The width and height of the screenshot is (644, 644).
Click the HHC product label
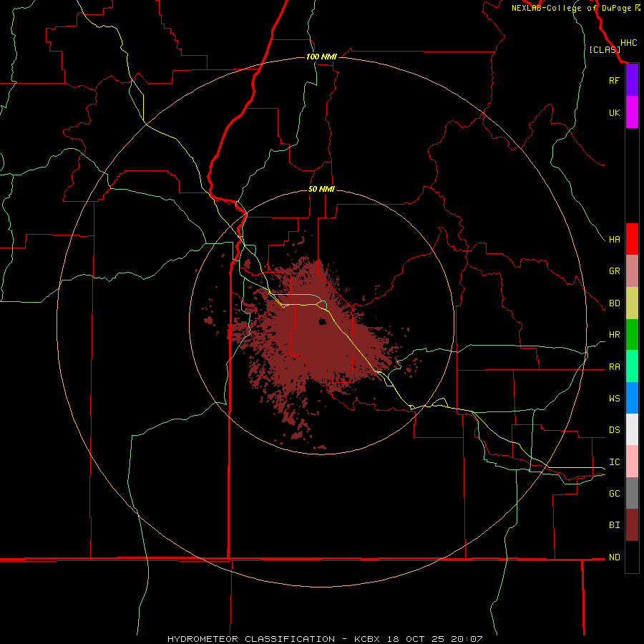point(628,43)
